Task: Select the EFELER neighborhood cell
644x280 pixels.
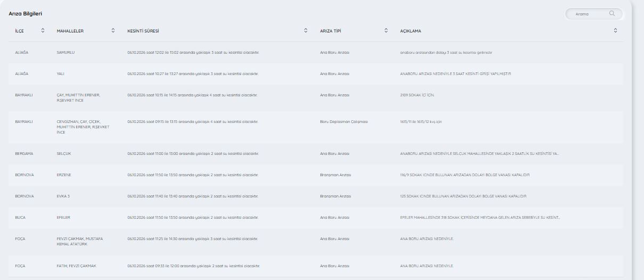Action: click(x=63, y=218)
